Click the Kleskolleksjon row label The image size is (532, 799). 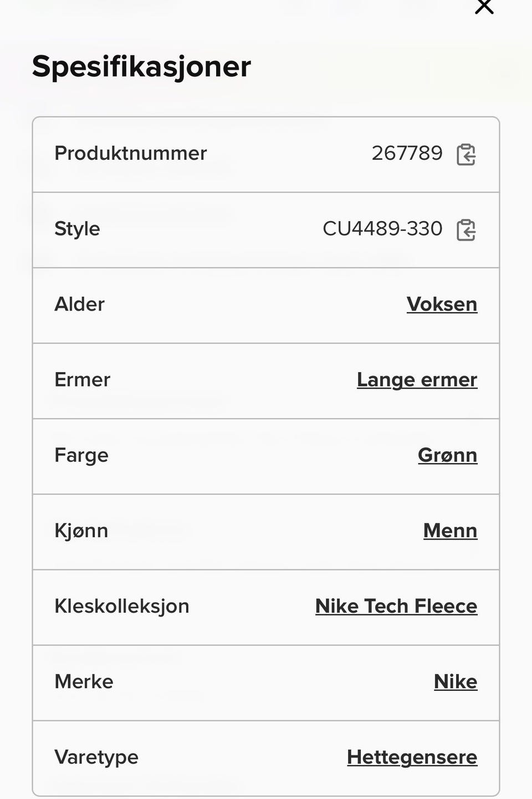pos(122,606)
